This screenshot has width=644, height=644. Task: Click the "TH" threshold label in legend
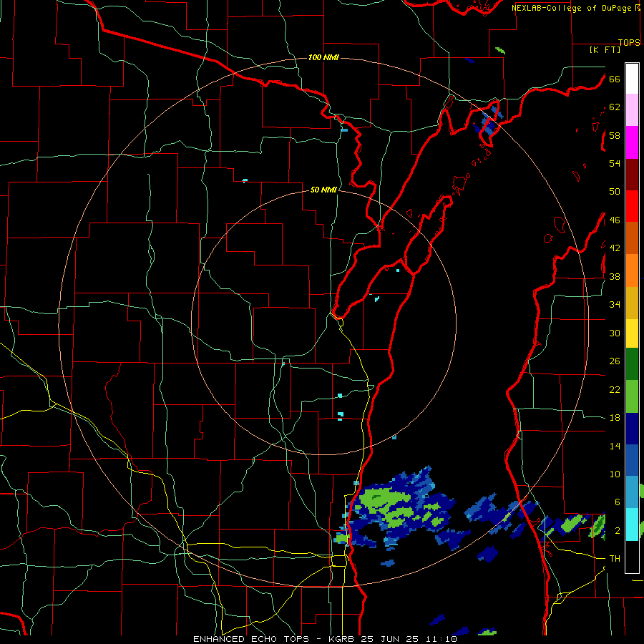click(615, 559)
